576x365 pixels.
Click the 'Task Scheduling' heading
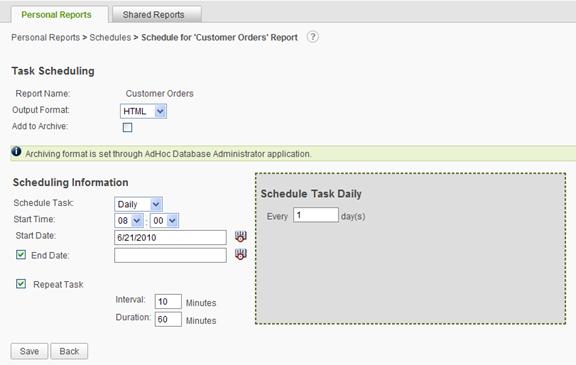tap(53, 71)
